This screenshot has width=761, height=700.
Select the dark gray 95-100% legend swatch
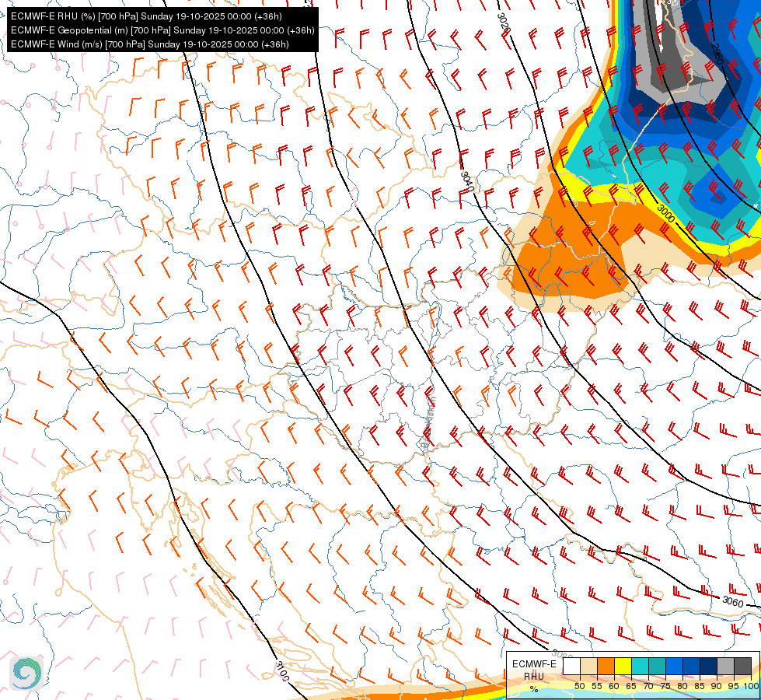(x=742, y=666)
